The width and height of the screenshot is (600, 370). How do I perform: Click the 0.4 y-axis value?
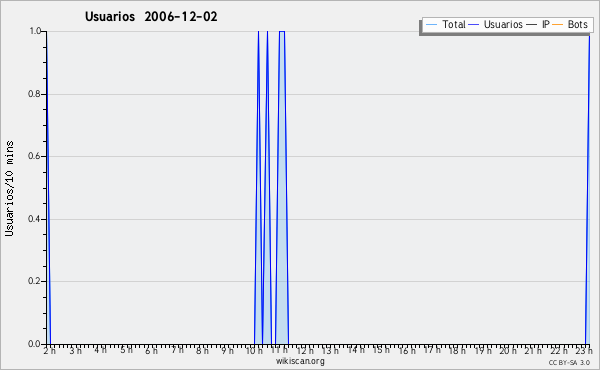(x=34, y=219)
